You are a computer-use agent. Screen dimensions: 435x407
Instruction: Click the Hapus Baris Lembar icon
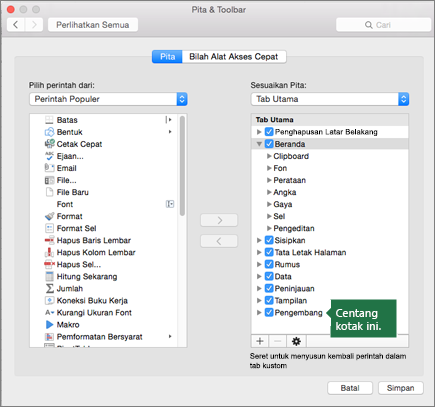(49, 240)
